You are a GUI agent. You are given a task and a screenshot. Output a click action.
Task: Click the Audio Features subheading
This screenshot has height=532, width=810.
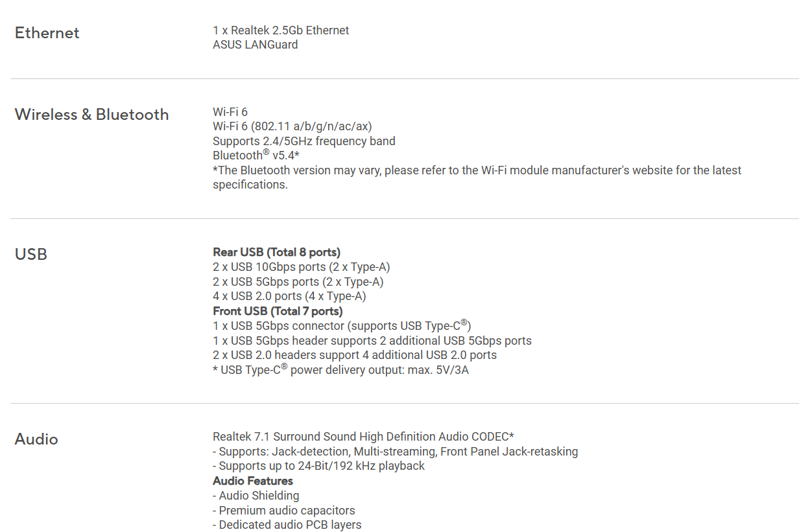click(253, 481)
